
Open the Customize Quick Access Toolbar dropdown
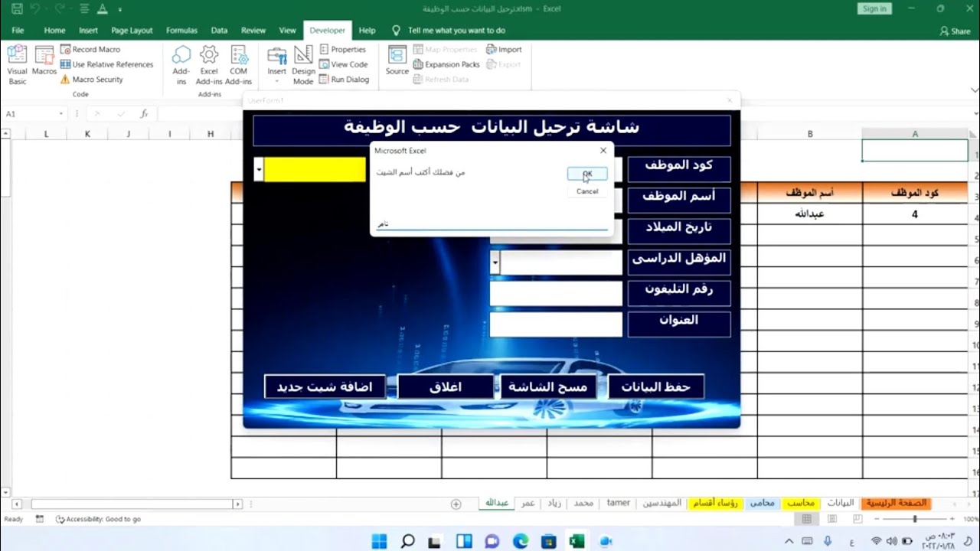tap(121, 8)
